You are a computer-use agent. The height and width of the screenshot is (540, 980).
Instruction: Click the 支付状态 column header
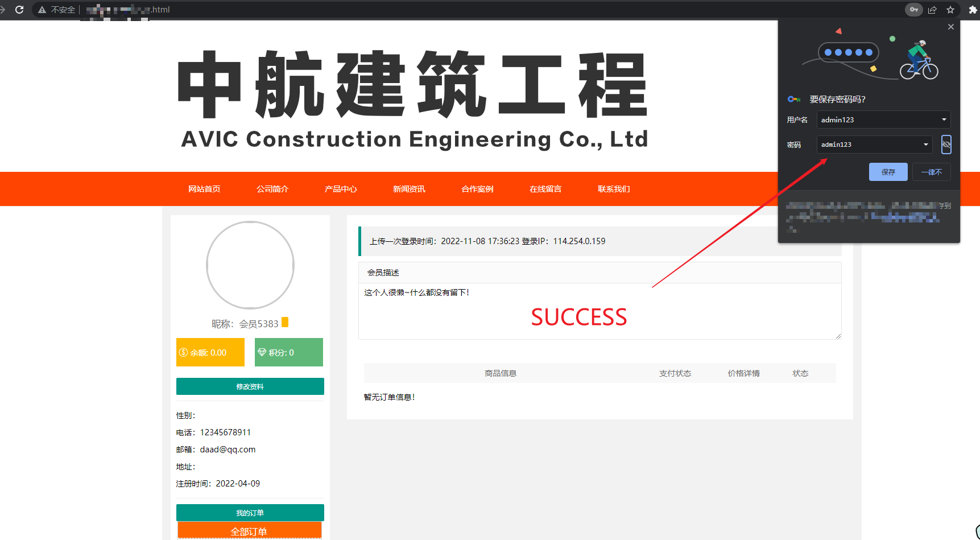(x=675, y=373)
